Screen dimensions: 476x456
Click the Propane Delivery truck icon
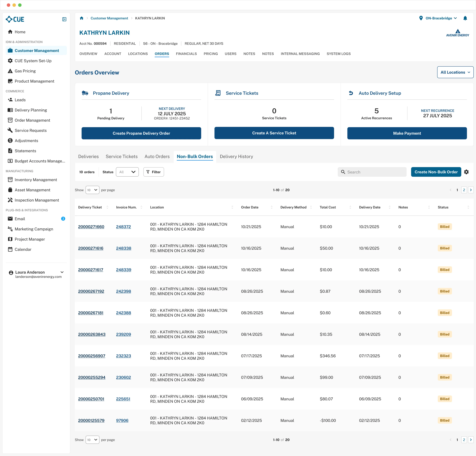pyautogui.click(x=85, y=93)
